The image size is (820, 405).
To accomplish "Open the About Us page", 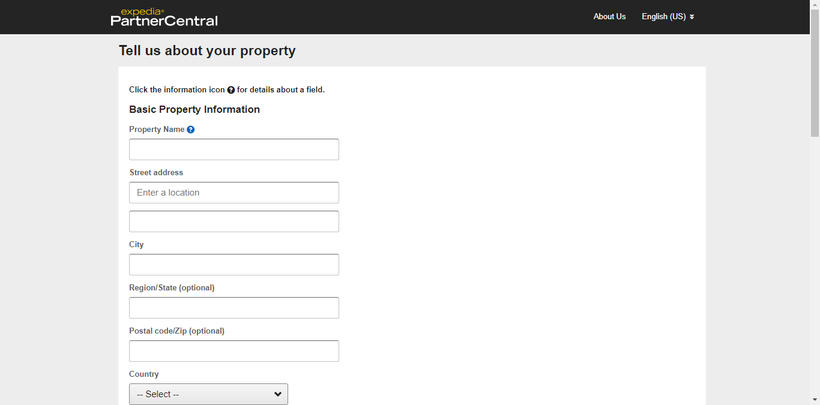I will (609, 17).
